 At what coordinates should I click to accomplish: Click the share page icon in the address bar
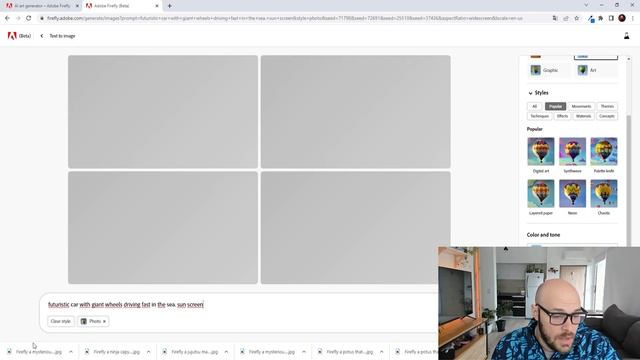click(x=566, y=18)
